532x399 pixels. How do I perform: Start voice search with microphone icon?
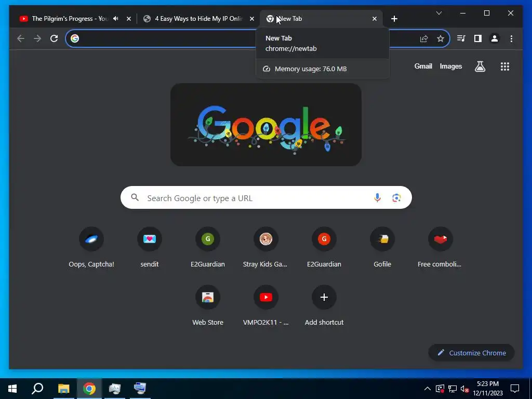click(x=377, y=197)
